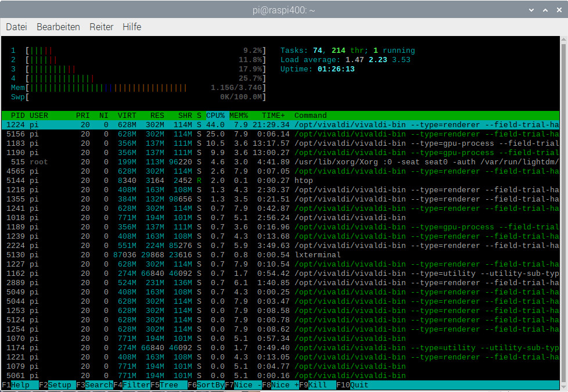The width and height of the screenshot is (568, 392).
Task: Open the Bearbeiten menu
Action: pos(58,27)
